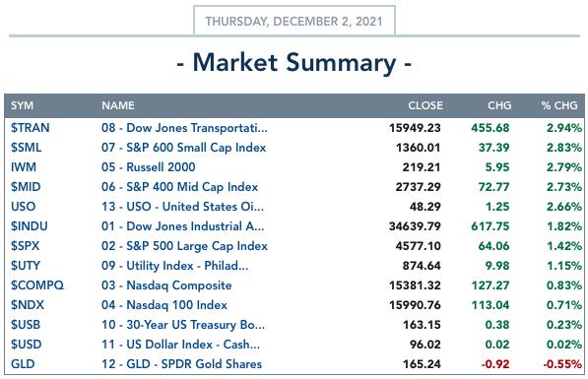Open the $MID symbol link

pyautogui.click(x=26, y=187)
